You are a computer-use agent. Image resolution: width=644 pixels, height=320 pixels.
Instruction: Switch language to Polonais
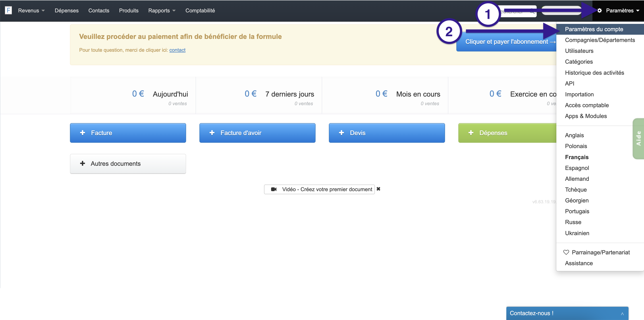coord(600,146)
